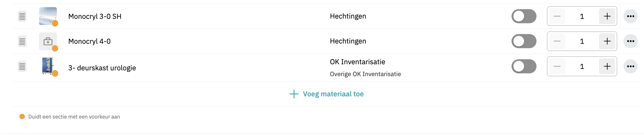Click the Monocryl 4-0 medical kit icon
Image resolution: width=644 pixels, height=139 pixels.
click(48, 42)
